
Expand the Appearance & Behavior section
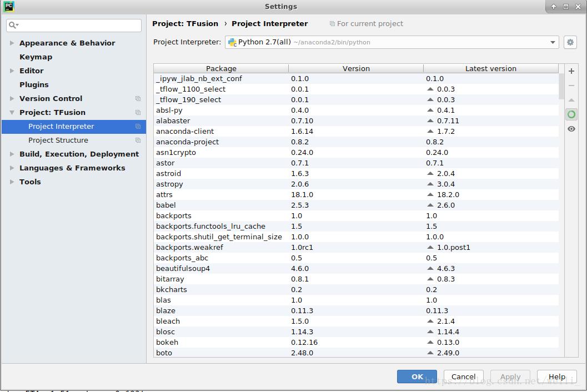tap(13, 43)
